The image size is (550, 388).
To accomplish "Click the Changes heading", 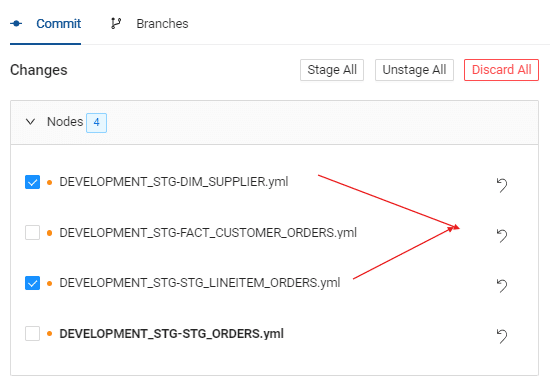I will (39, 70).
